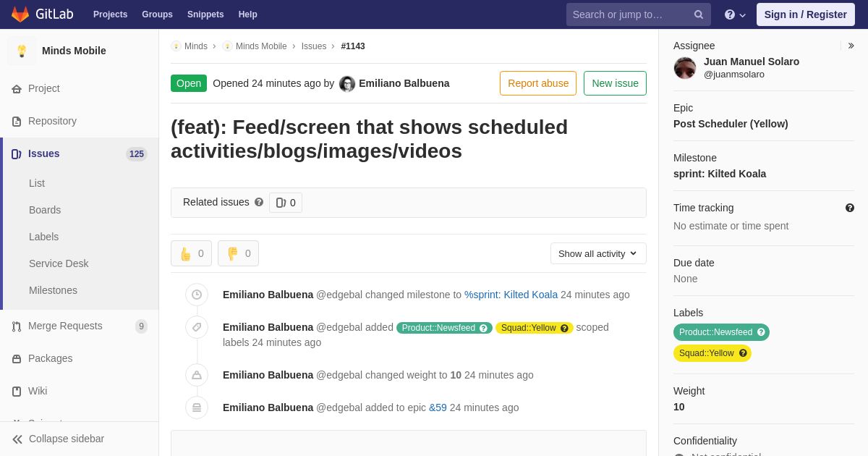
Task: Select Boards under Issues in sidebar
Action: point(45,210)
